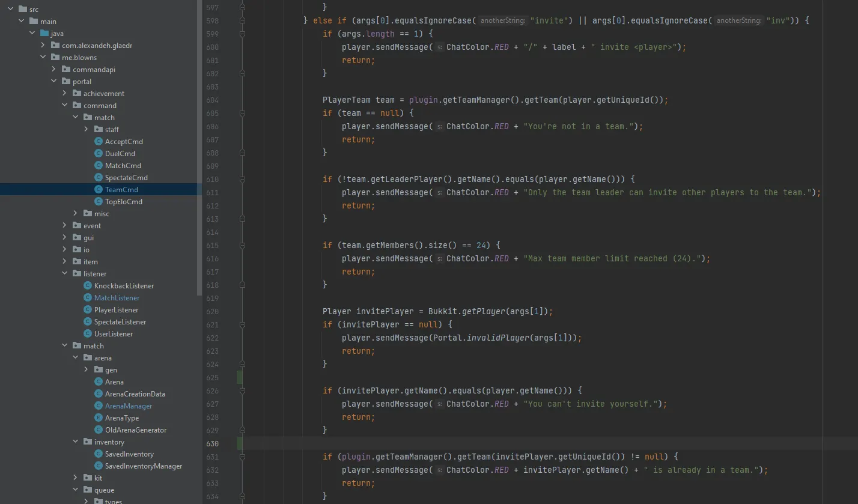Image resolution: width=858 pixels, height=504 pixels.
Task: Collapse the arena package tree node
Action: 76,358
